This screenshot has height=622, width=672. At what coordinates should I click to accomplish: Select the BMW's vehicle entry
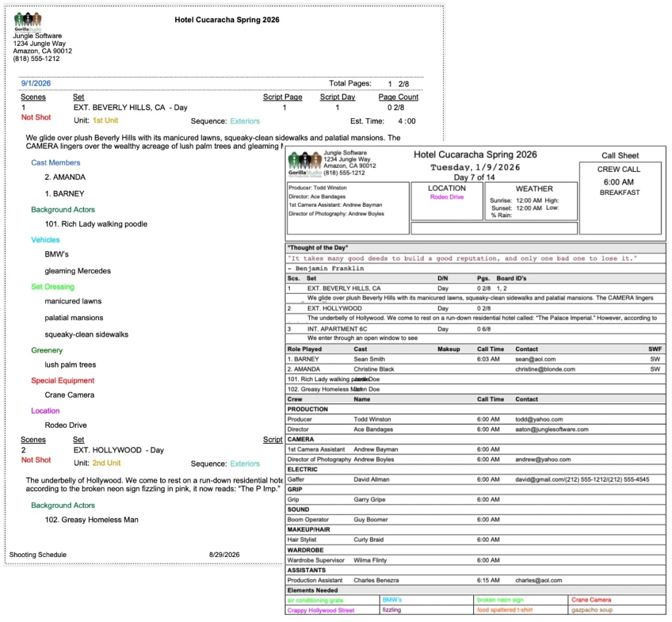click(x=56, y=254)
